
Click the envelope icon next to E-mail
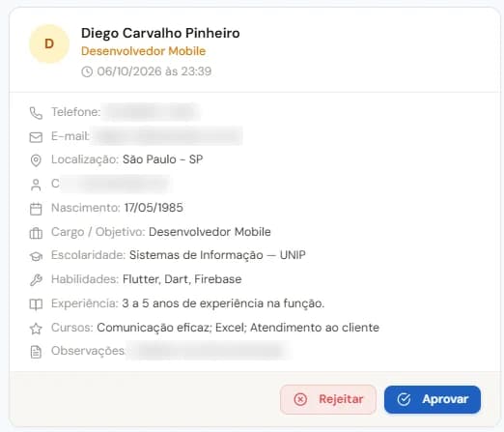click(x=36, y=137)
